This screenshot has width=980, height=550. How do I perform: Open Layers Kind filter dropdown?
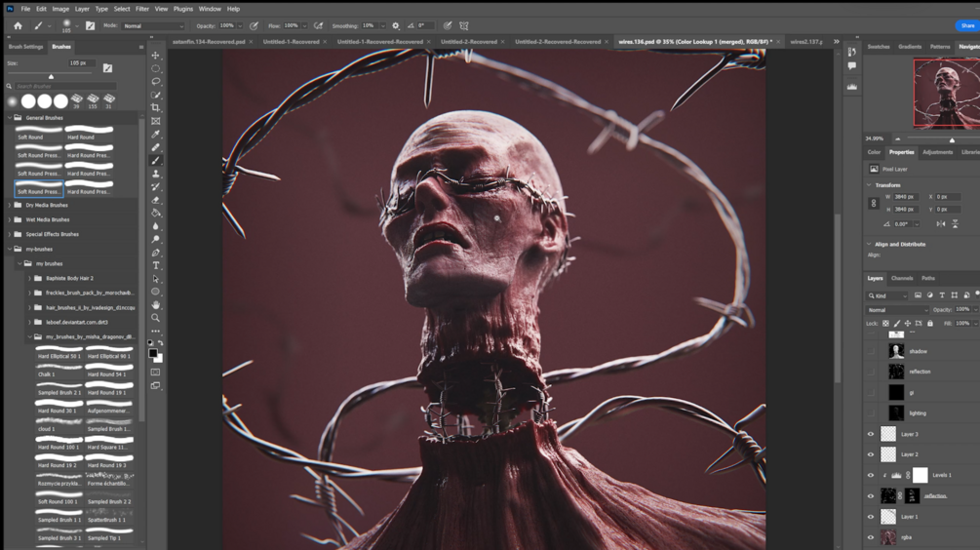(887, 295)
